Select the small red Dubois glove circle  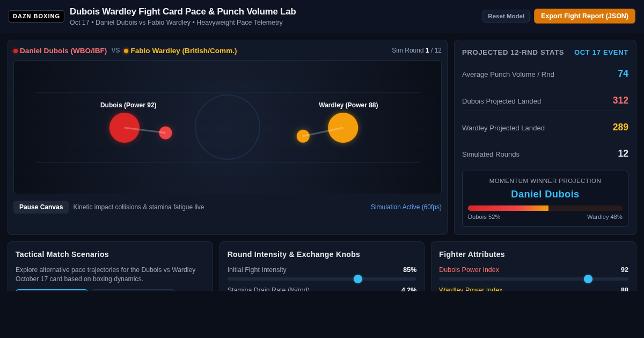pos(165,133)
